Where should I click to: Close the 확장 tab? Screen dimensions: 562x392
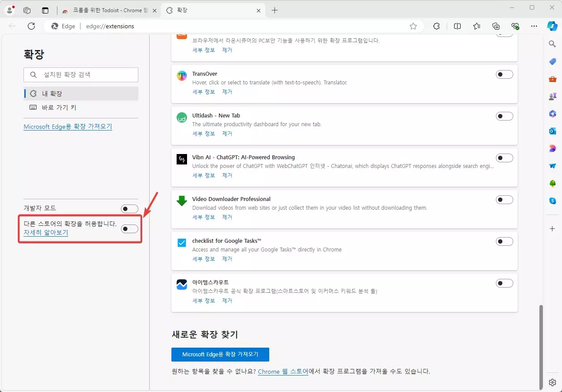tap(258, 10)
